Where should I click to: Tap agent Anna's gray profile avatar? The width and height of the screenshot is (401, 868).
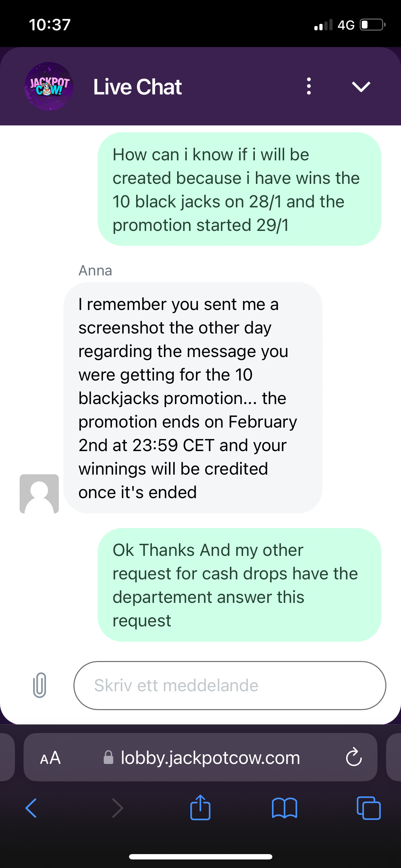tap(39, 494)
